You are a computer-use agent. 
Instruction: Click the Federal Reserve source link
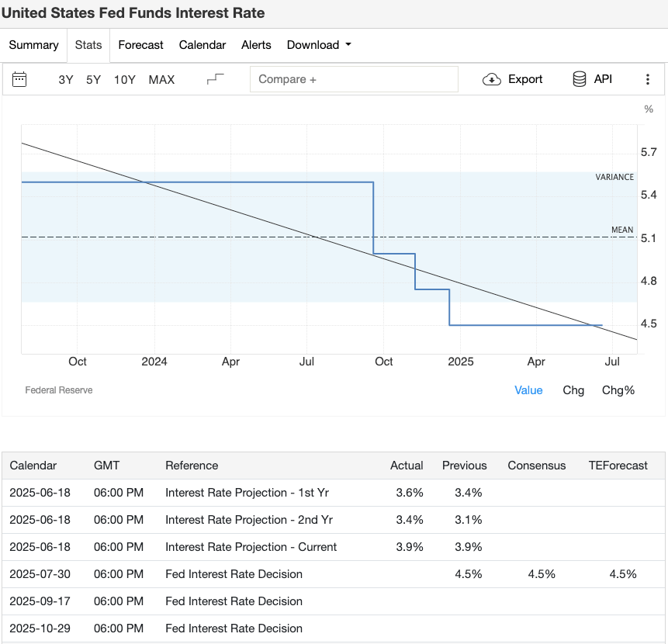click(59, 390)
